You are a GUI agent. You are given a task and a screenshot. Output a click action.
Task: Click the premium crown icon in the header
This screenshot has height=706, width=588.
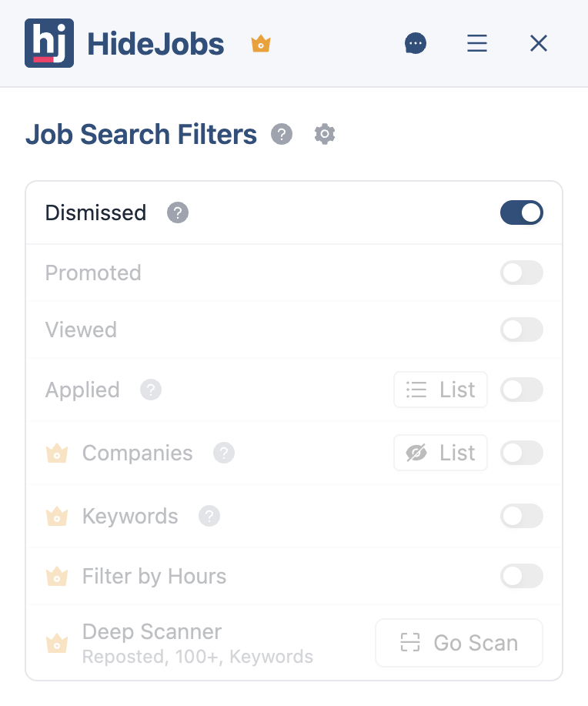click(260, 44)
